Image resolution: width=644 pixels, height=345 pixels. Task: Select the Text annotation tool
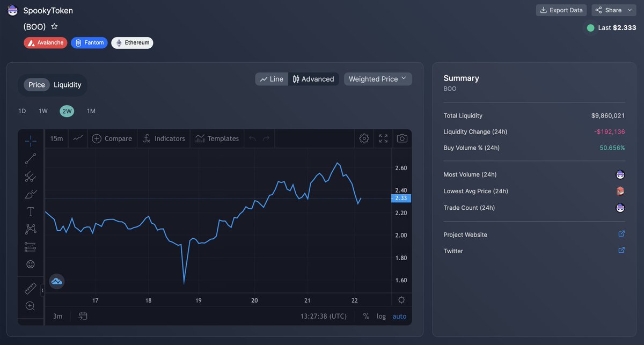point(31,211)
